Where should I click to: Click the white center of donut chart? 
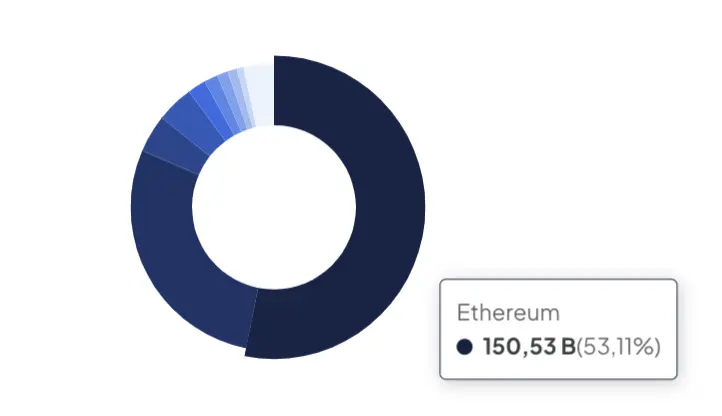click(274, 207)
